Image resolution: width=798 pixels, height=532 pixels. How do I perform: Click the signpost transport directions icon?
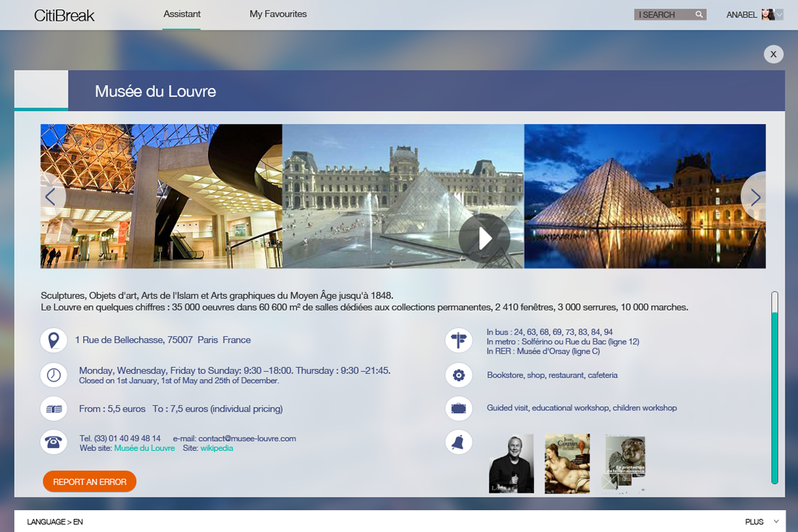click(x=459, y=341)
